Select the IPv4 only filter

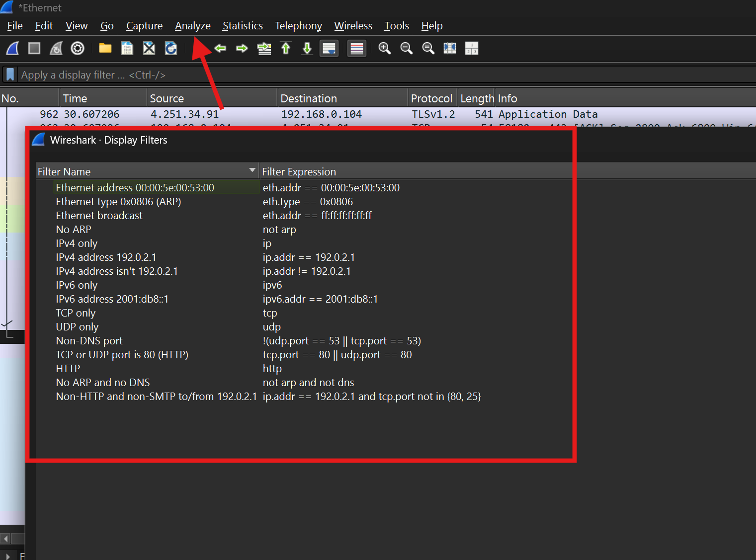[77, 243]
